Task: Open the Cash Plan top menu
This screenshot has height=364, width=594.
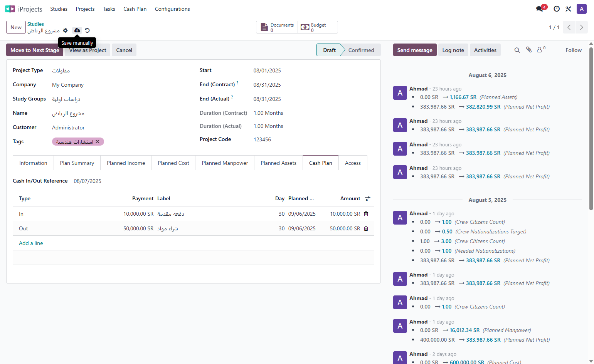Action: 135,9
